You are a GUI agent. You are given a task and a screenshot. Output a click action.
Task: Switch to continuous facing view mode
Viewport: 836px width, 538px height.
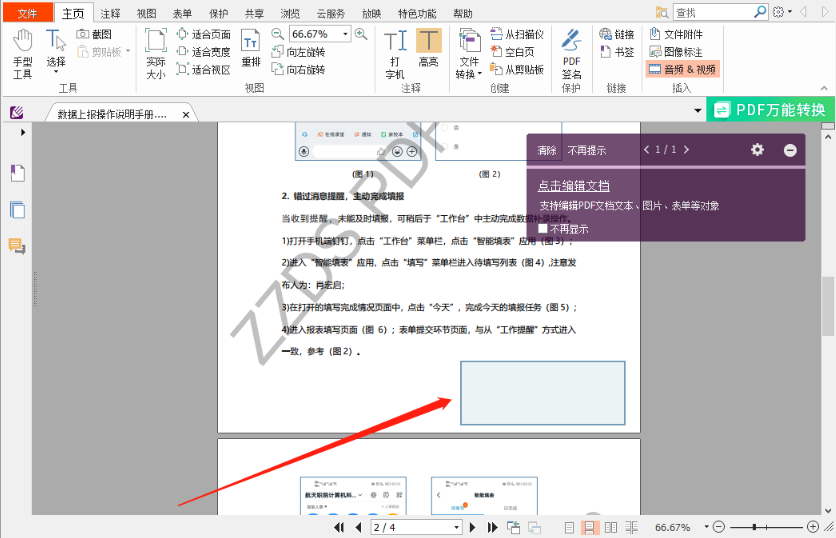(x=632, y=527)
